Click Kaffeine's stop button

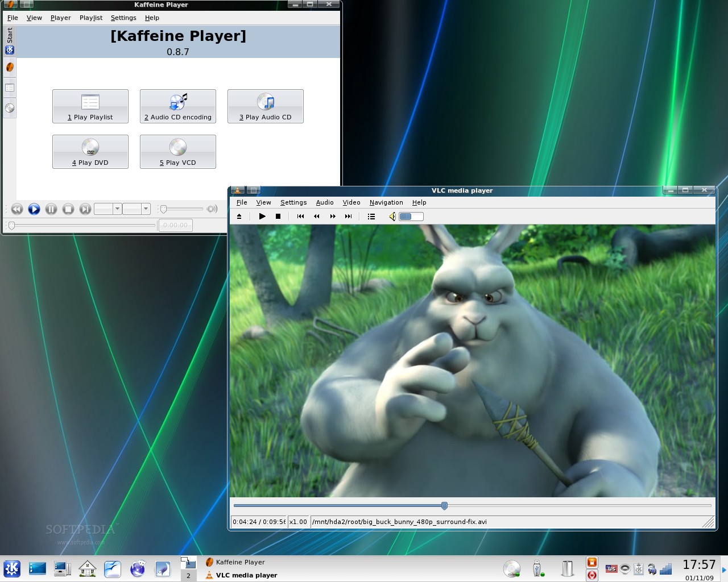tap(68, 209)
